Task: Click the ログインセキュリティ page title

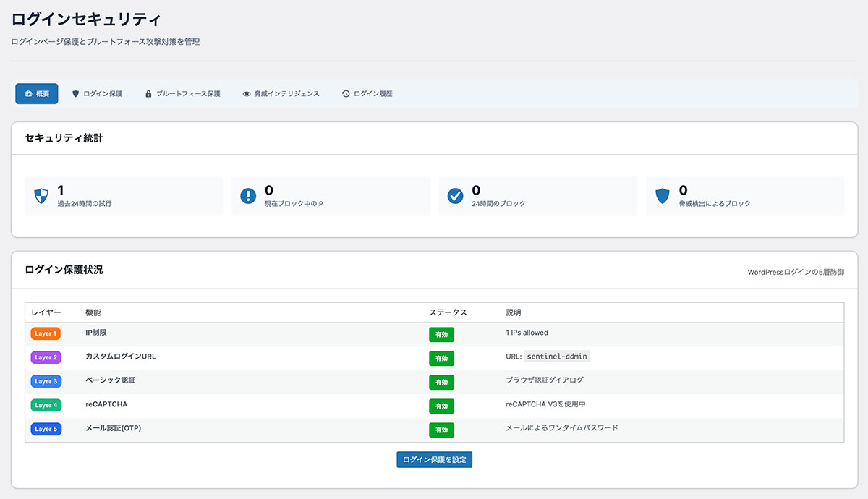Action: click(x=86, y=19)
